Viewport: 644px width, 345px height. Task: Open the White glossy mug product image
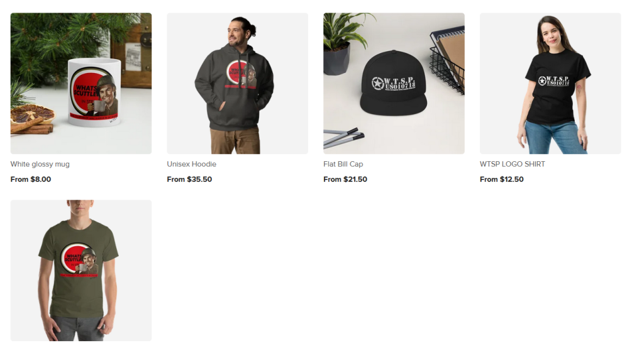tap(81, 84)
